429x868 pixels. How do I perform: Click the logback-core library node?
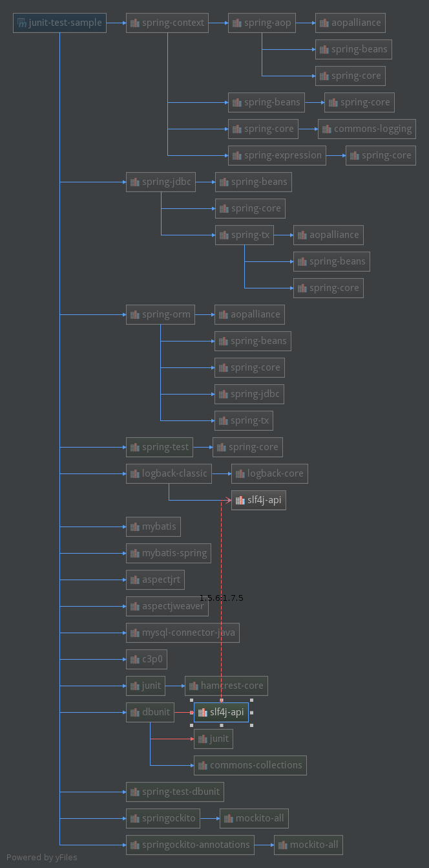[269, 473]
